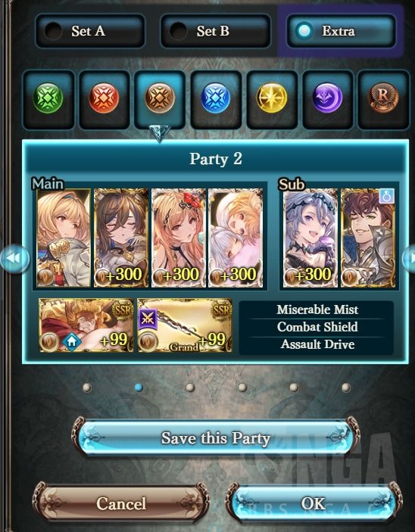Select the Set B radio button
The image size is (415, 532).
pyautogui.click(x=215, y=31)
